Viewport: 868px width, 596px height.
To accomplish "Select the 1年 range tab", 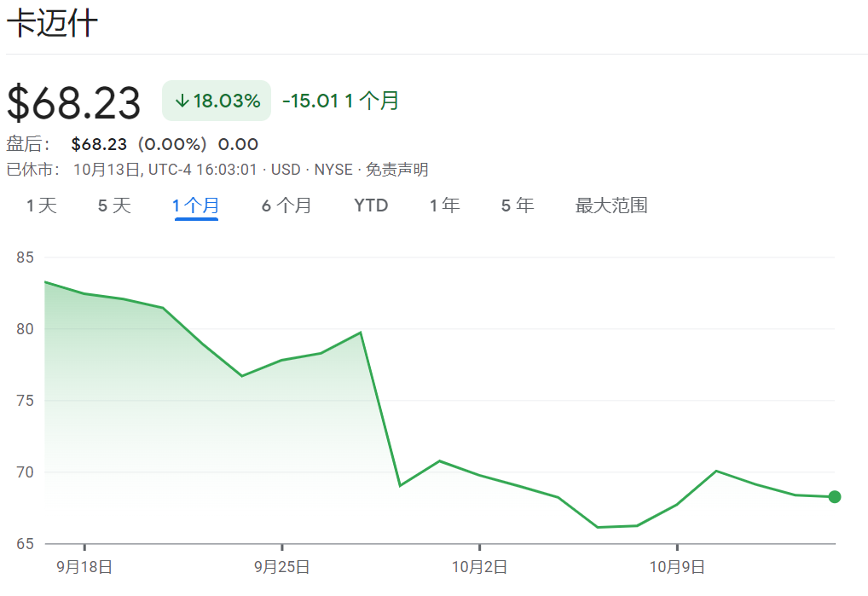I will pos(445,205).
